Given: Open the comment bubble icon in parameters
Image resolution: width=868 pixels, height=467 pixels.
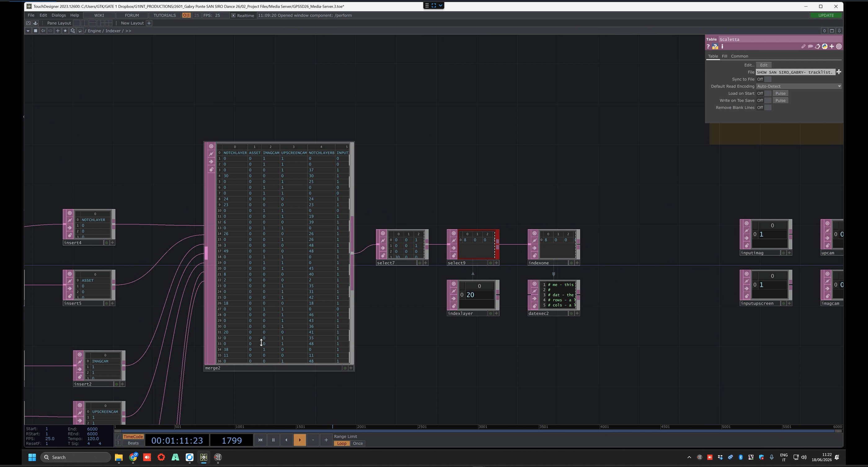Looking at the screenshot, I should tap(810, 46).
